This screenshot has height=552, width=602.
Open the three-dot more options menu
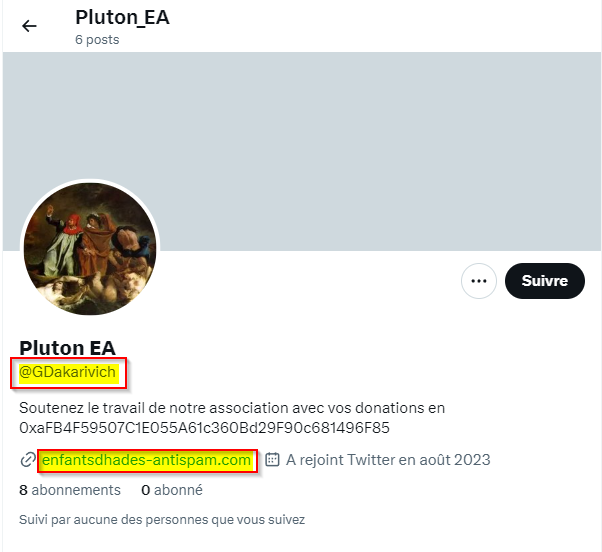pos(479,281)
